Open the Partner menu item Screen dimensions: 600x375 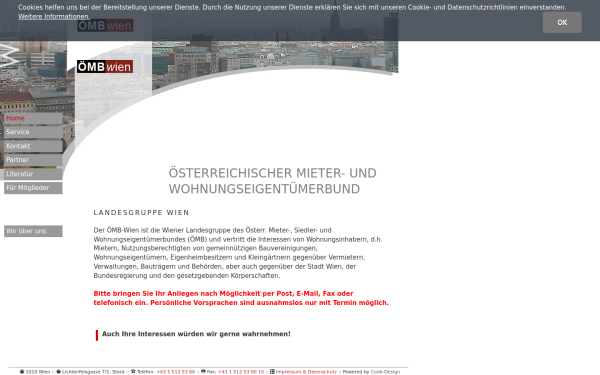(x=33, y=160)
